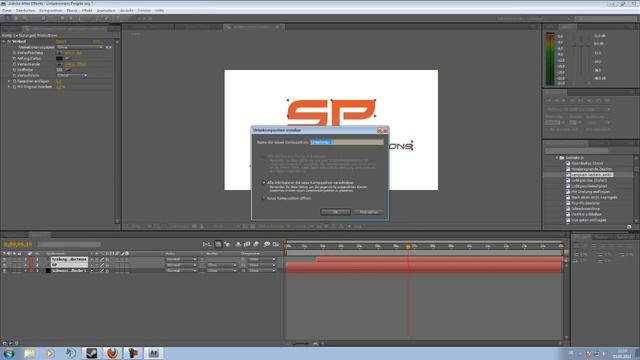Open track matte dropdown for SP layer

coord(221,265)
